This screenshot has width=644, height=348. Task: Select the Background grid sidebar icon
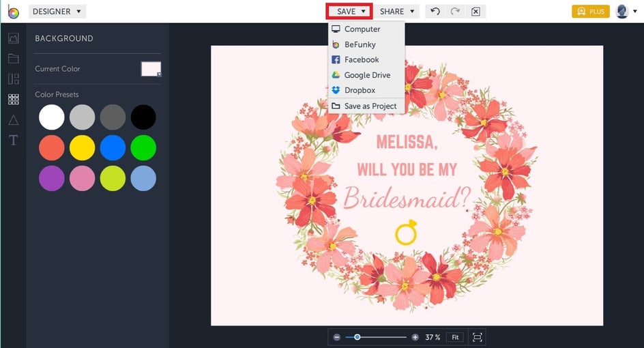[14, 99]
